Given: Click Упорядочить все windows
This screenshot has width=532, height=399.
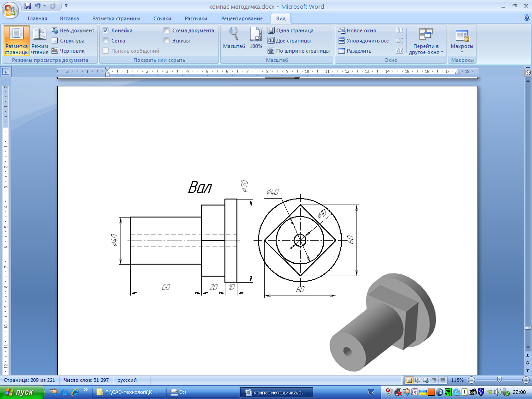Looking at the screenshot, I should coord(364,41).
